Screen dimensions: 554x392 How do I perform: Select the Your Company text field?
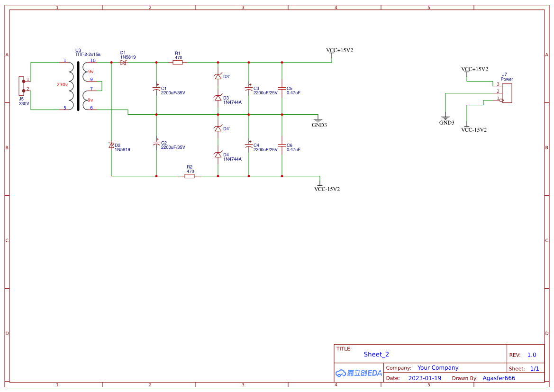438,367
